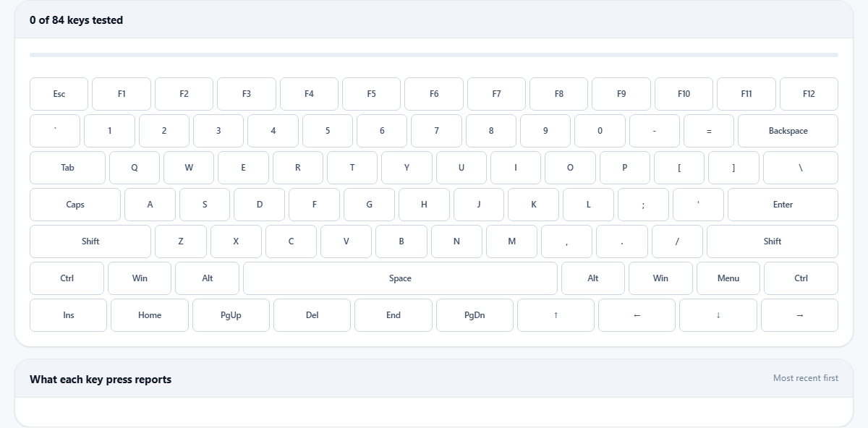Click the F5 function key
This screenshot has width=868, height=428.
(371, 94)
